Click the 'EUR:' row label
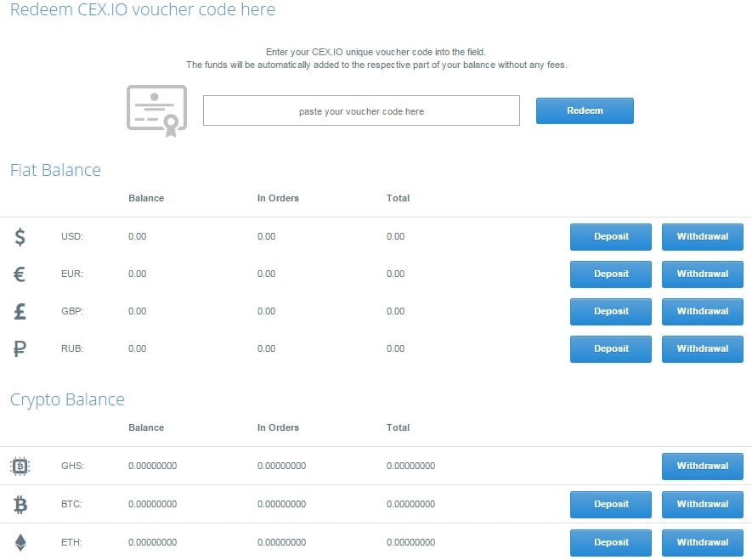The image size is (752, 560). (x=72, y=274)
